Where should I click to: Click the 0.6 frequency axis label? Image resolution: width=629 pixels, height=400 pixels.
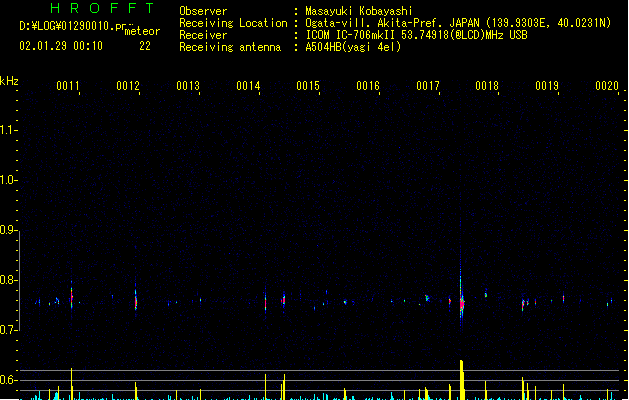coord(8,380)
